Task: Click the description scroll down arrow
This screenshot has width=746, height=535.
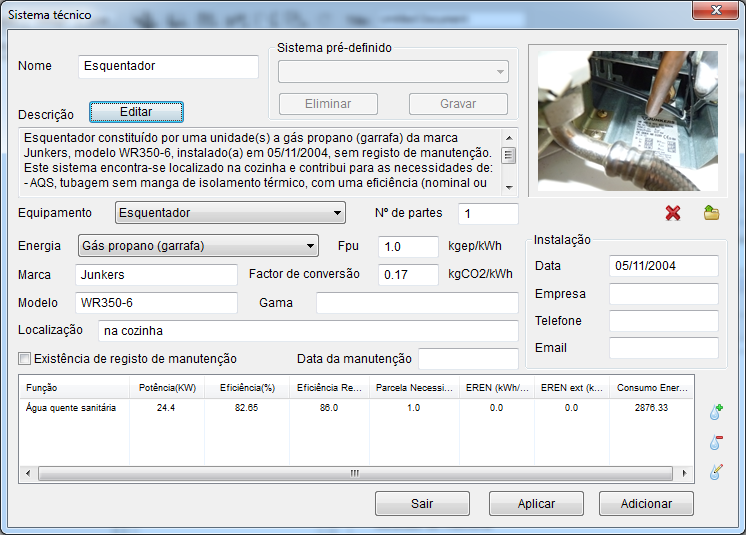Action: [509, 186]
